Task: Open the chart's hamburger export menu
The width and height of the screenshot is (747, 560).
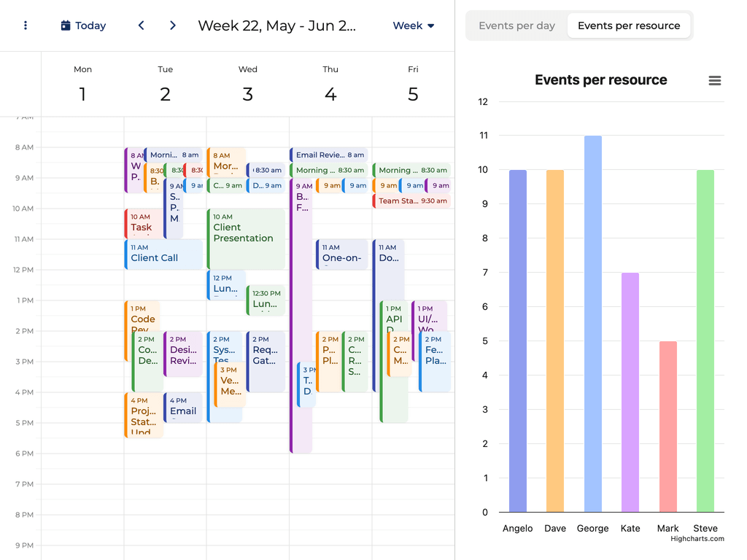Action: (x=715, y=80)
